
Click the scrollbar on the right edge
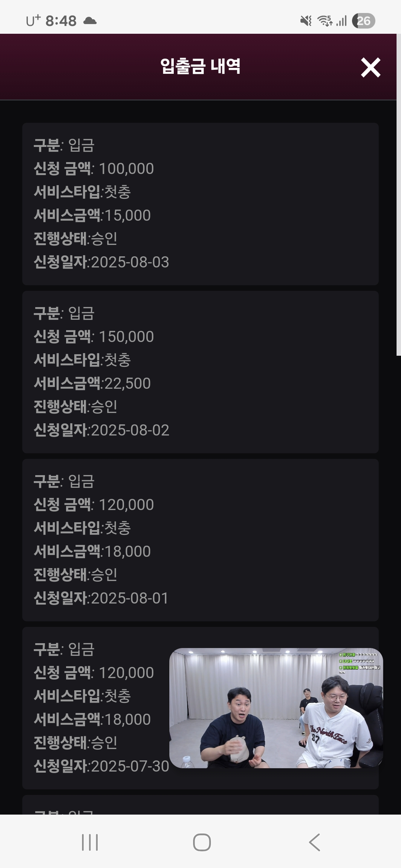(x=398, y=223)
